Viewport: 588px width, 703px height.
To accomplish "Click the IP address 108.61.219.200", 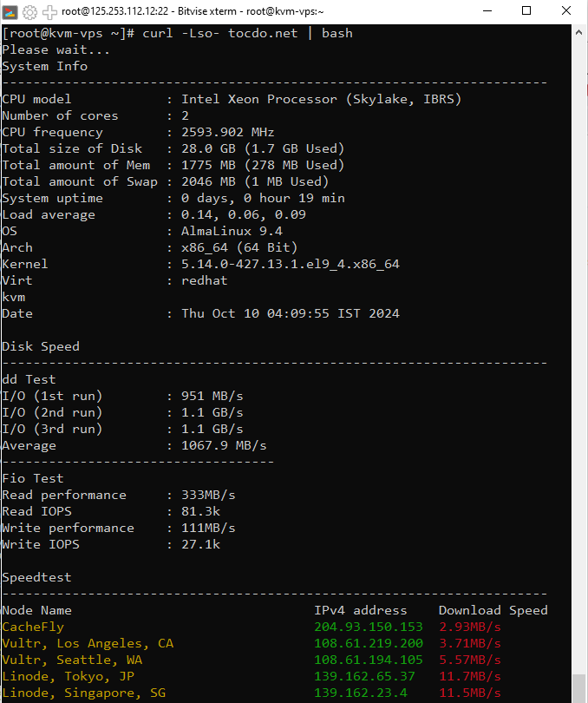I will point(369,643).
